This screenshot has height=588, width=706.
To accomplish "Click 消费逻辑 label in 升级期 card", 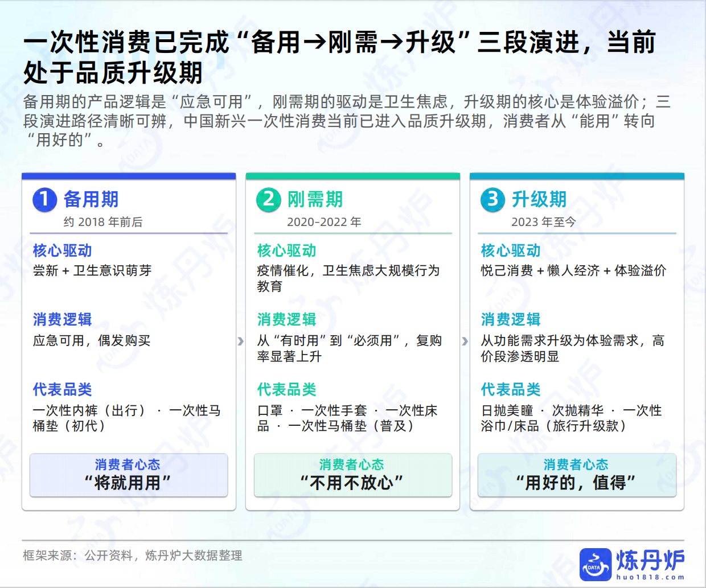I will tap(511, 319).
